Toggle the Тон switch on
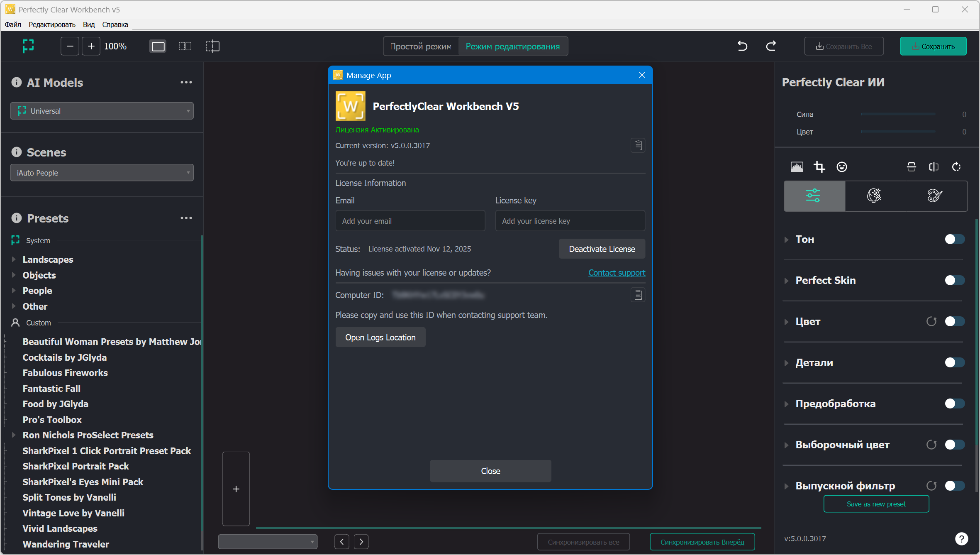Viewport: 980px width, 555px height. (x=954, y=240)
